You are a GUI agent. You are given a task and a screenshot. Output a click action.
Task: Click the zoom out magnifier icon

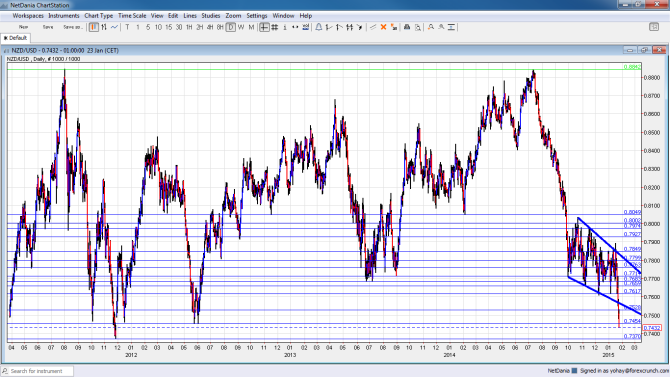441,27
